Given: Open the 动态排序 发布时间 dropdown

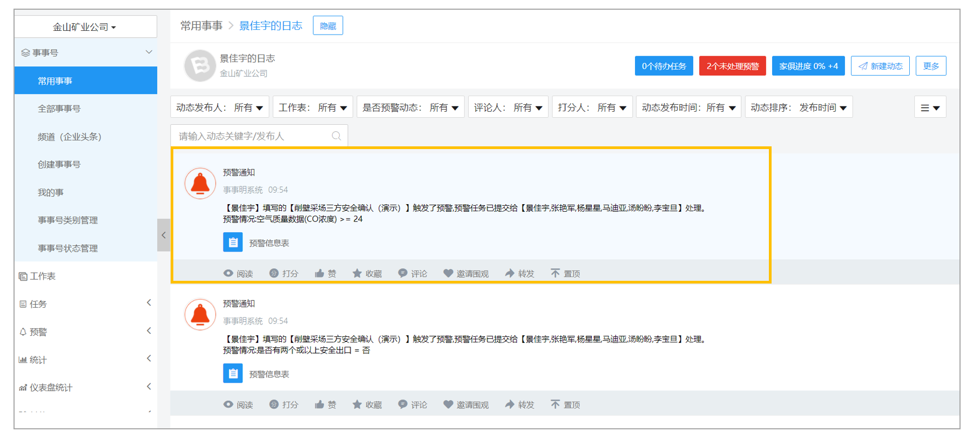Looking at the screenshot, I should pyautogui.click(x=799, y=107).
